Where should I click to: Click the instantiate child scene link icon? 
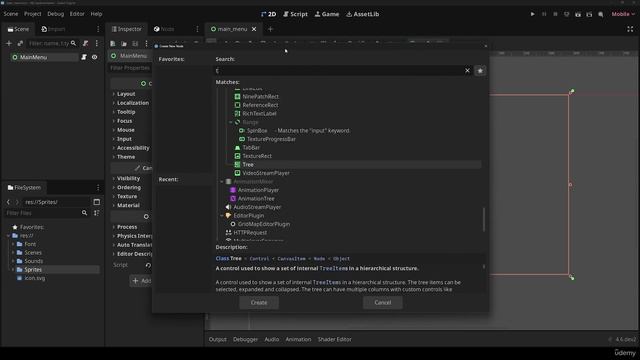(x=20, y=43)
